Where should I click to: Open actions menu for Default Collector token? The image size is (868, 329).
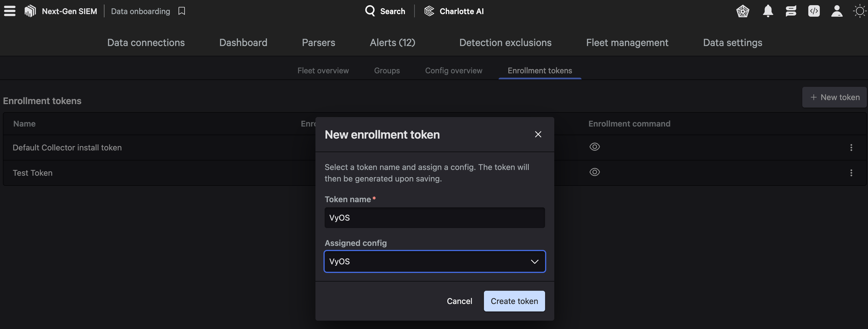(x=851, y=148)
